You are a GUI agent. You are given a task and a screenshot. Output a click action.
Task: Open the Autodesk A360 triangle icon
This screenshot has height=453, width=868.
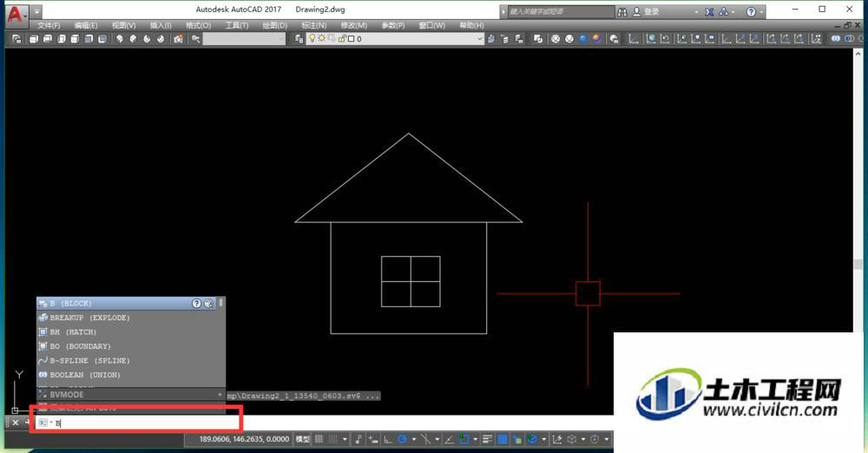tap(723, 11)
